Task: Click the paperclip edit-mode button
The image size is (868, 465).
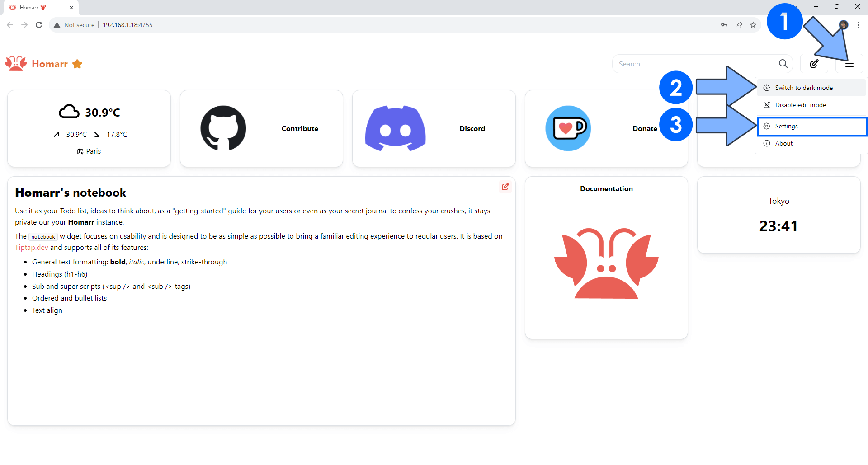Action: click(814, 64)
